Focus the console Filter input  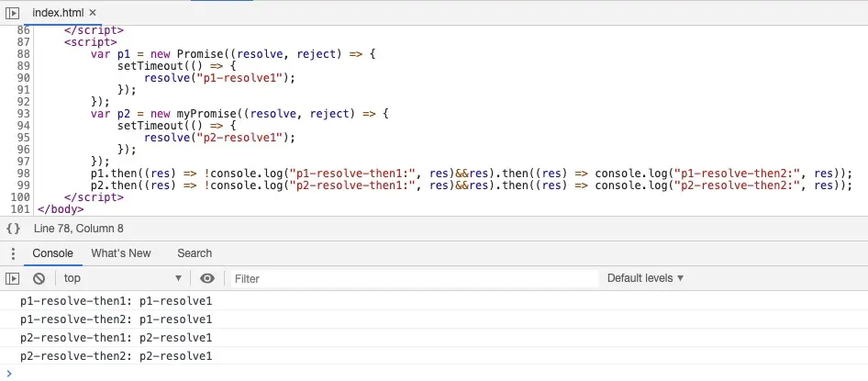[415, 278]
